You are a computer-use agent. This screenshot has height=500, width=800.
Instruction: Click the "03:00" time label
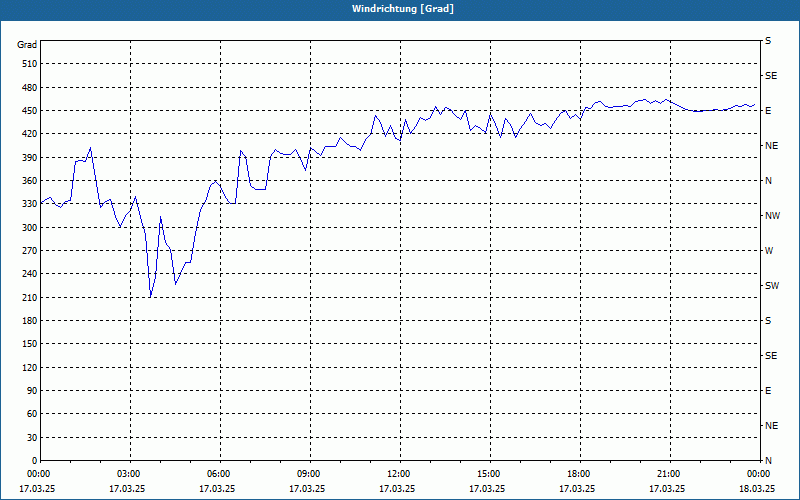tap(131, 474)
